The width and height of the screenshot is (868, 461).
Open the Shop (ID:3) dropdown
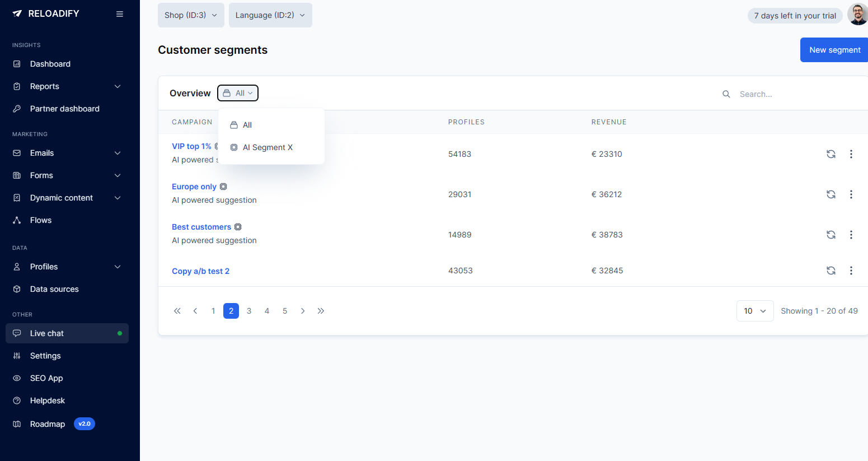click(191, 15)
